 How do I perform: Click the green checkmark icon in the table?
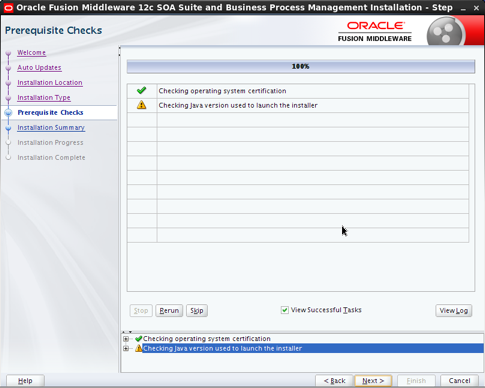(x=141, y=90)
